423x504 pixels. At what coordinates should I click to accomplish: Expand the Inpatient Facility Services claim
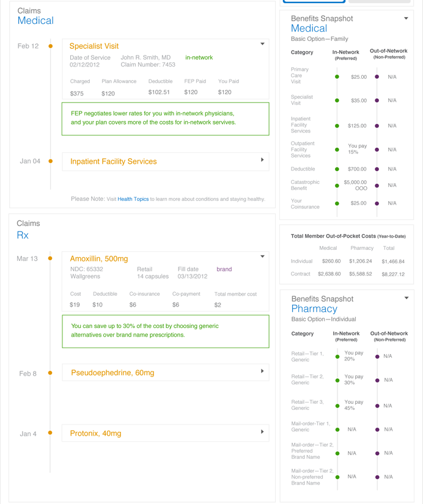tap(262, 159)
